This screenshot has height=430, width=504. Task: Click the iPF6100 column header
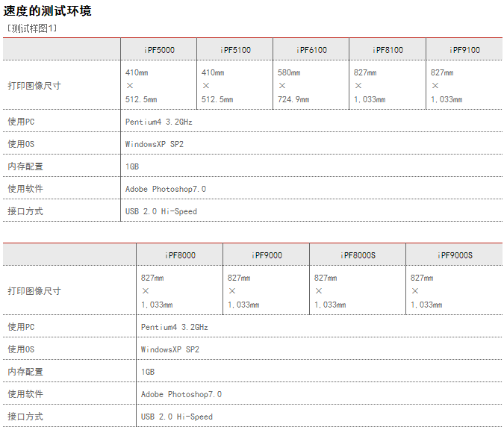click(311, 50)
